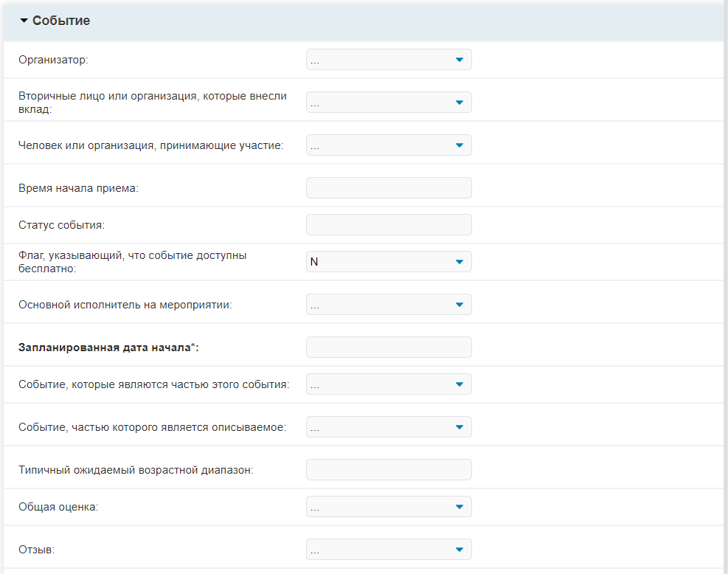
Task: Click the arrow icon in the Основной исполнитель combo box
Action: 460,305
